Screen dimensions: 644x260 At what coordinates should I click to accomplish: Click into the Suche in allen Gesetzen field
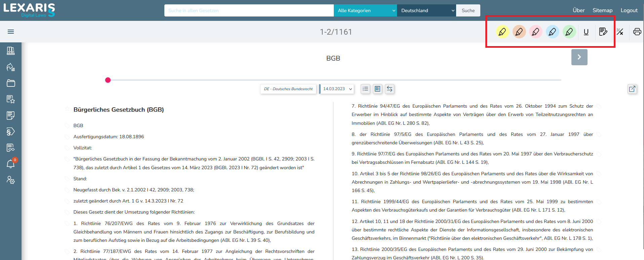(249, 10)
